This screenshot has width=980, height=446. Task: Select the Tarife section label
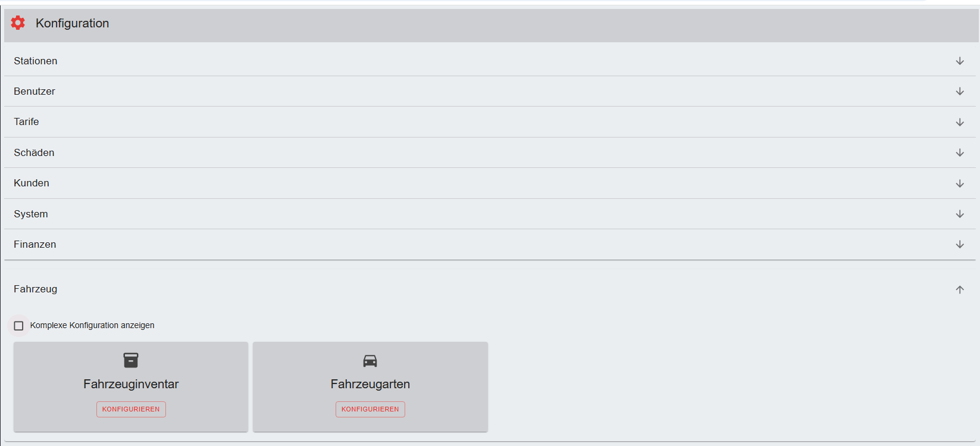[26, 122]
